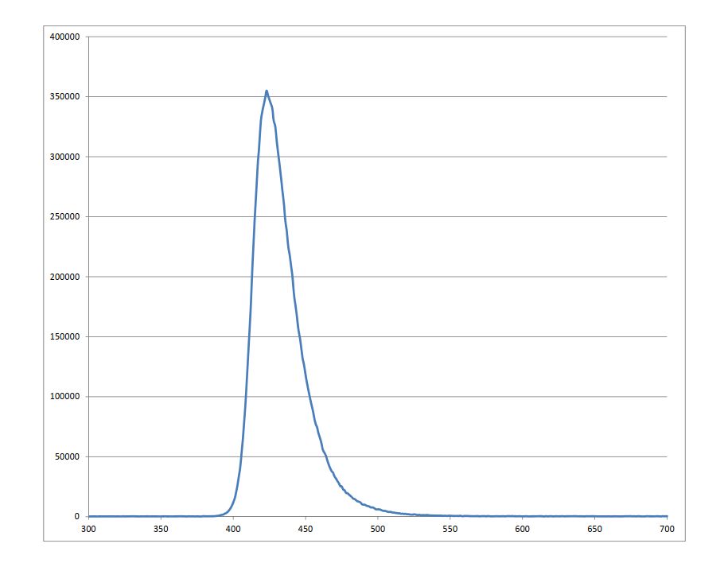The height and width of the screenshot is (563, 728).
Task: Select the 650 x-axis label
Action: (595, 529)
